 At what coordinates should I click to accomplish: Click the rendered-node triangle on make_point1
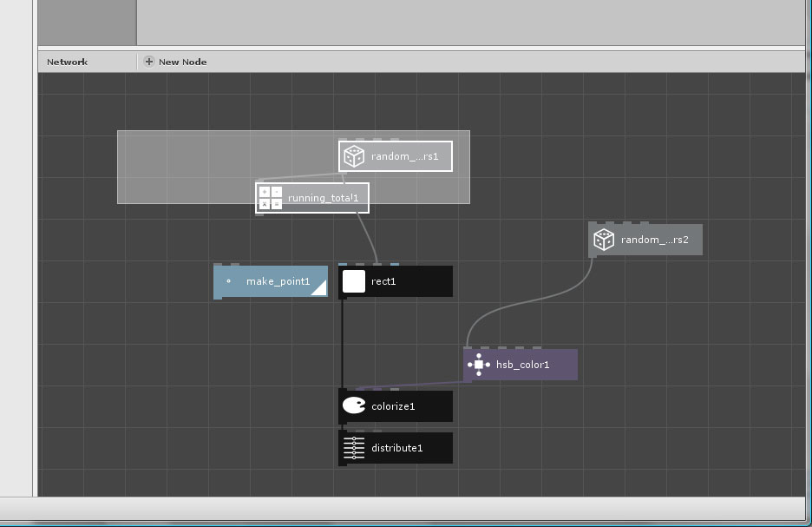coord(321,289)
